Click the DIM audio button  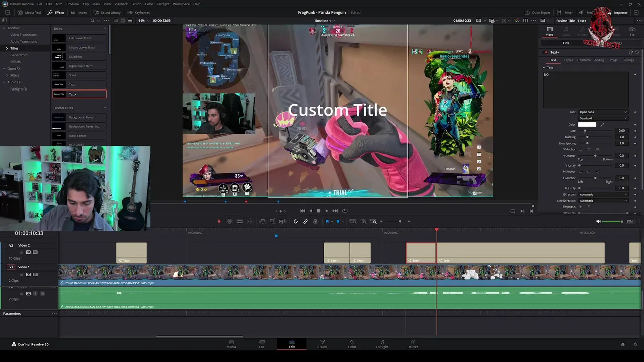(630, 221)
